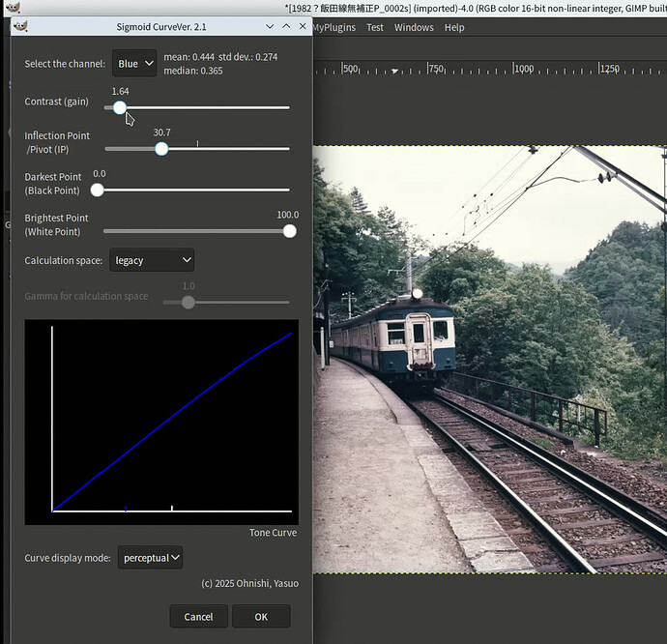Click the Brightest Point slider handle
Viewport: 667px width, 644px height.
pos(289,231)
